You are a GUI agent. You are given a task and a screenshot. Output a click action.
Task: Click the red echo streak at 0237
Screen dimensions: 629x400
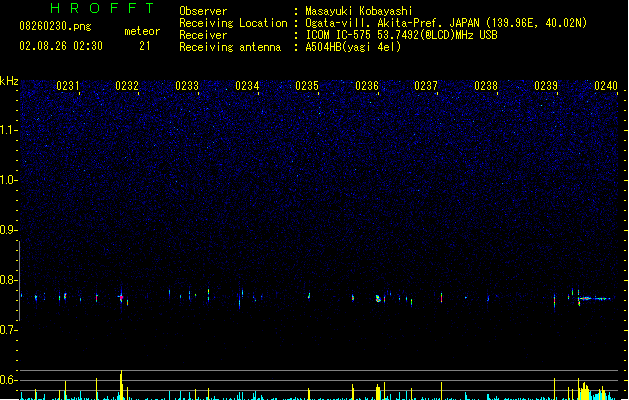click(441, 297)
